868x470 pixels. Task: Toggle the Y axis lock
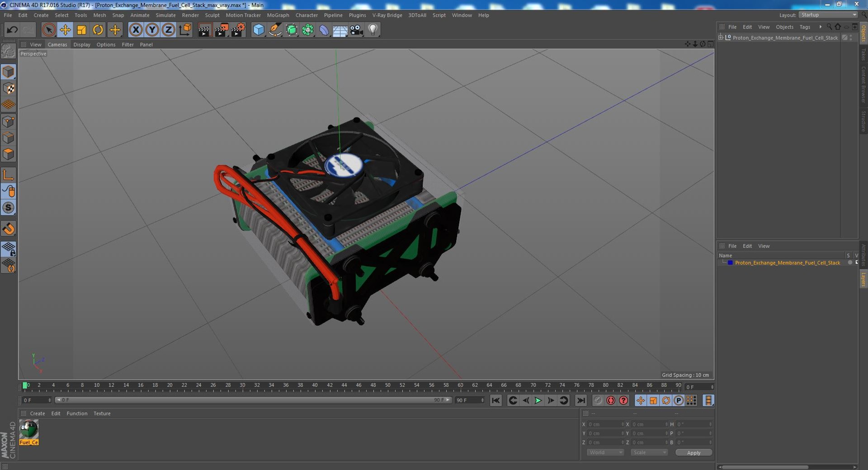(x=152, y=30)
